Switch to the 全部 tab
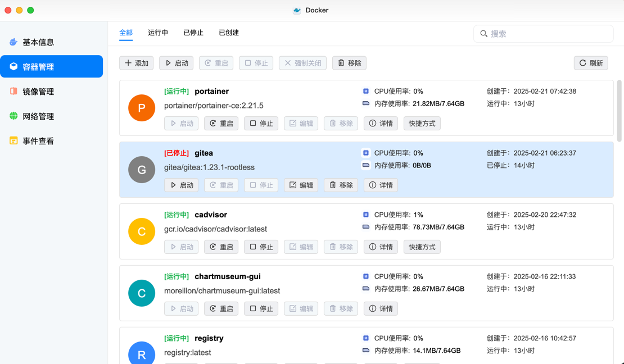The image size is (624, 364). pos(126,33)
